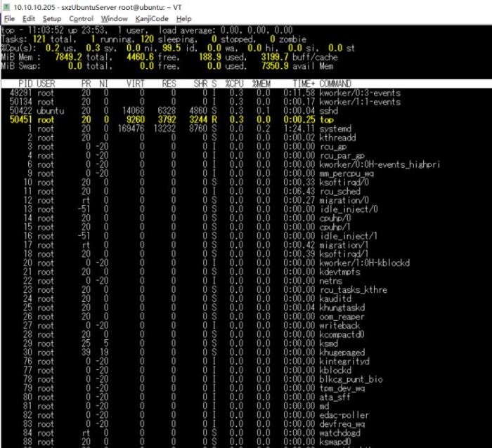
Task: Click the kthreadd process name
Action: pos(337,138)
